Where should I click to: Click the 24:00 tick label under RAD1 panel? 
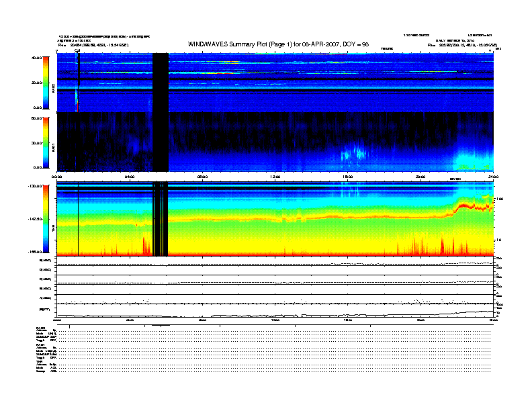(493, 177)
